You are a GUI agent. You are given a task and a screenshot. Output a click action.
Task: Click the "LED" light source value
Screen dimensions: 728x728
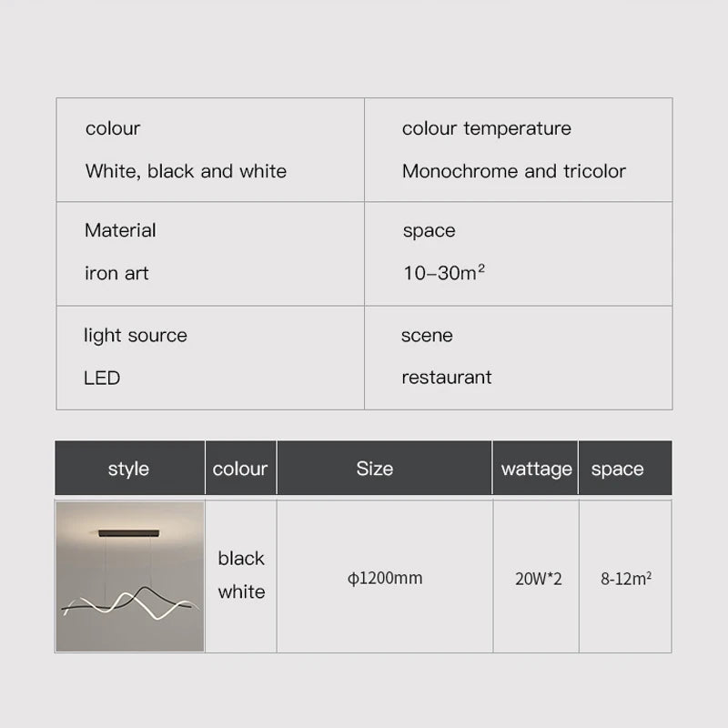pos(102,378)
